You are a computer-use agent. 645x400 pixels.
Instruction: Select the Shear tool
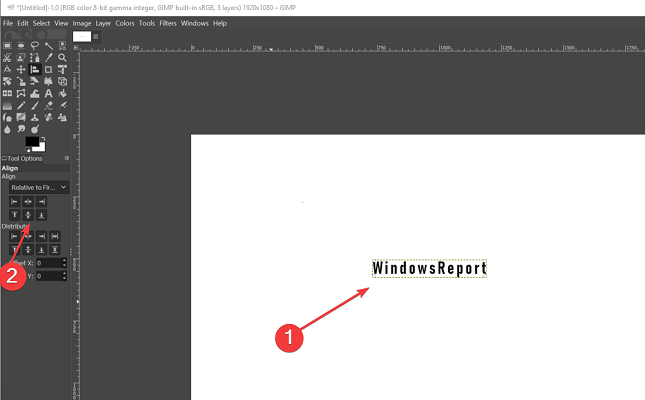[35, 81]
